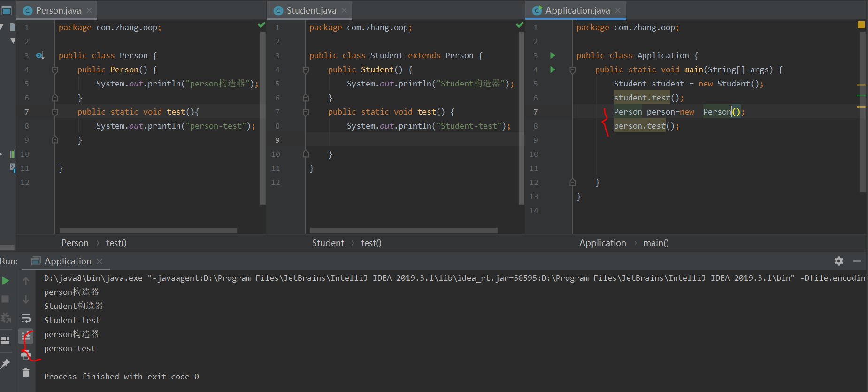Collapse the Person() constructor fold

click(x=55, y=70)
